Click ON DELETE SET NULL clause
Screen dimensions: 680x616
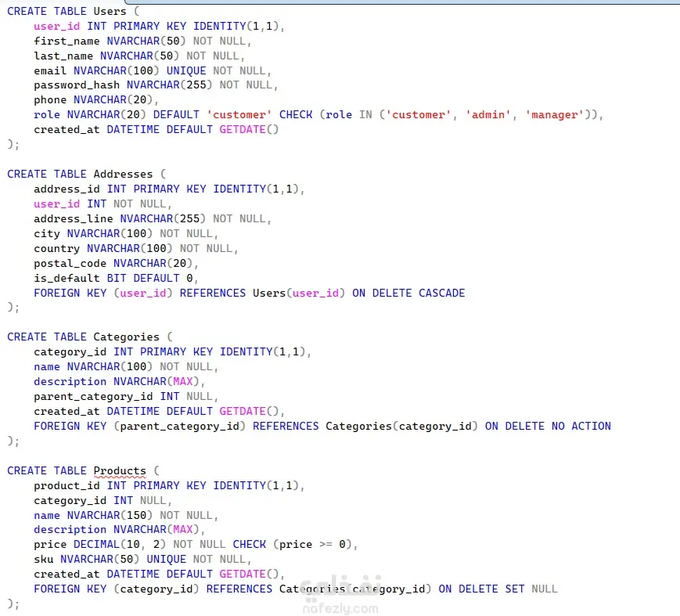498,589
